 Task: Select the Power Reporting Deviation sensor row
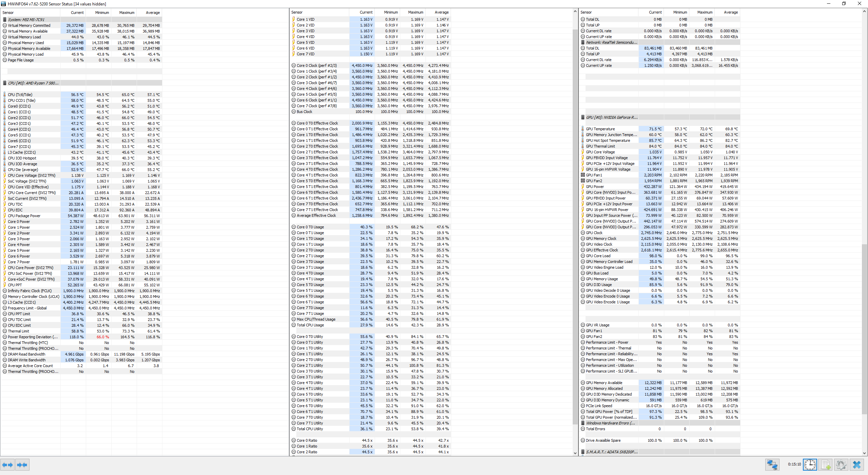[33, 337]
